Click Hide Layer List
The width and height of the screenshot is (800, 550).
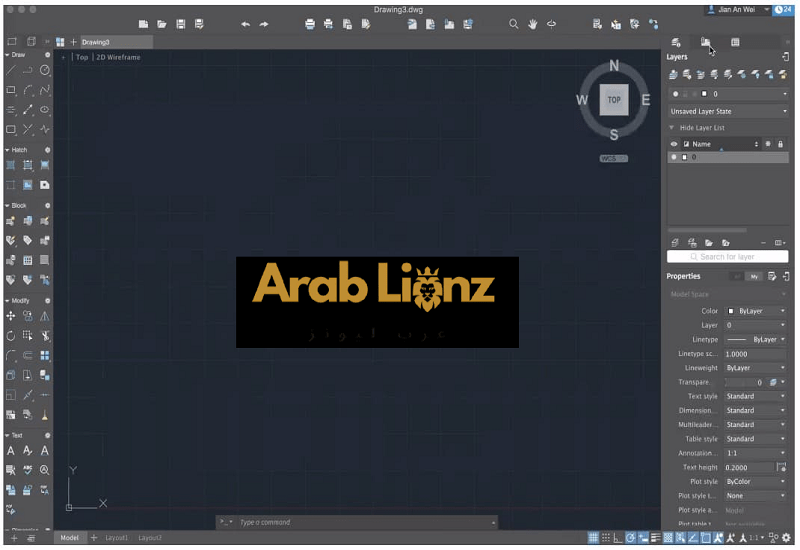702,128
